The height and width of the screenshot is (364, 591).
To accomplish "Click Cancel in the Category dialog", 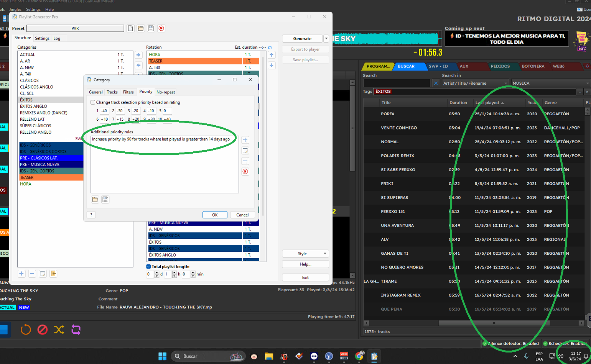I will [242, 215].
